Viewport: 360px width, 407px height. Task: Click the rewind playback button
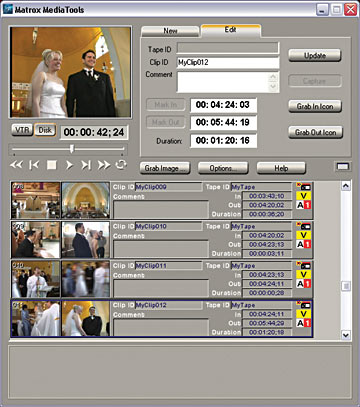click(16, 165)
